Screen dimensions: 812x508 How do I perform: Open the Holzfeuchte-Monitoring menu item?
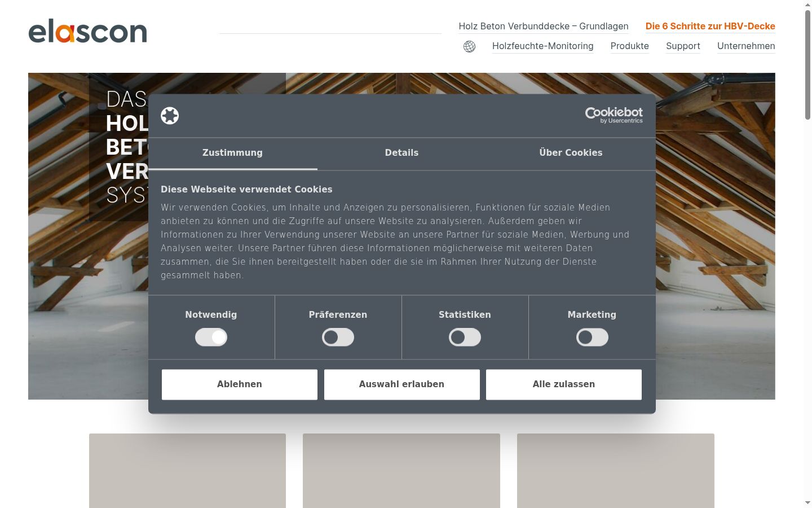(x=542, y=46)
